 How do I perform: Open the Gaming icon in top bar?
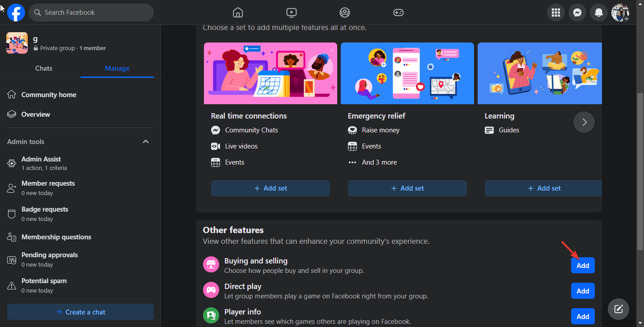pos(398,13)
